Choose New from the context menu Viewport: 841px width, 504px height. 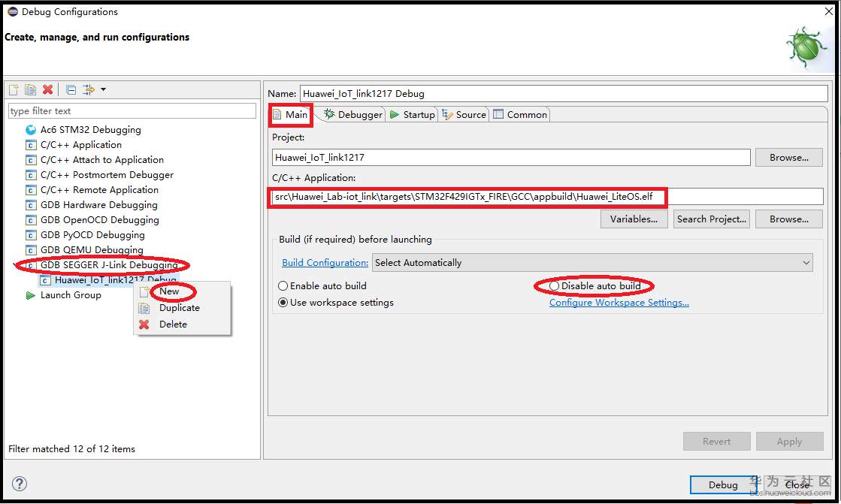tap(169, 291)
